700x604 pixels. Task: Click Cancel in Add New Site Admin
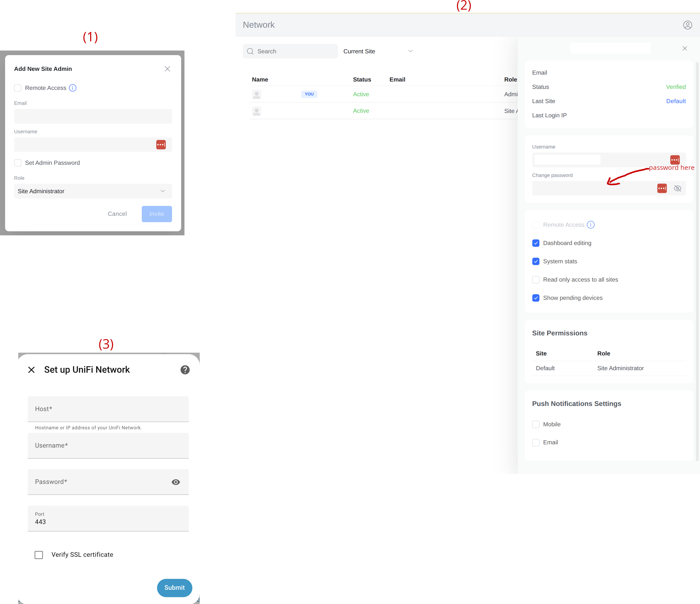pyautogui.click(x=117, y=214)
